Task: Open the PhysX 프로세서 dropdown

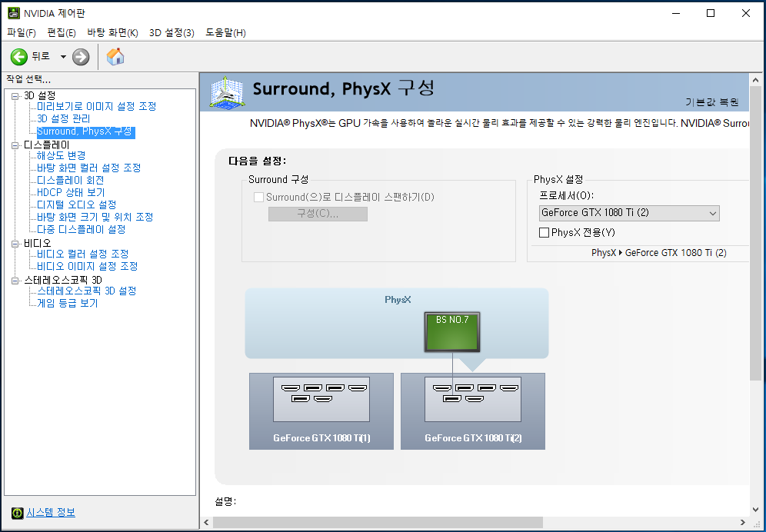Action: tap(629, 213)
